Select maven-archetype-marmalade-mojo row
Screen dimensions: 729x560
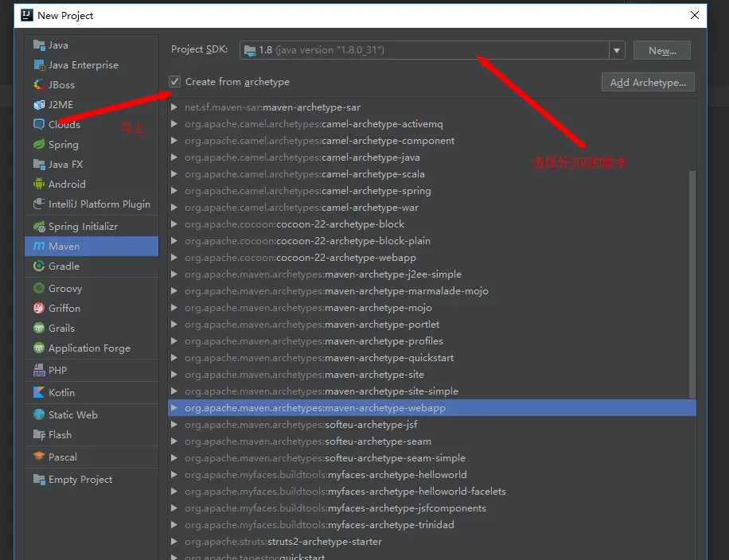point(432,291)
